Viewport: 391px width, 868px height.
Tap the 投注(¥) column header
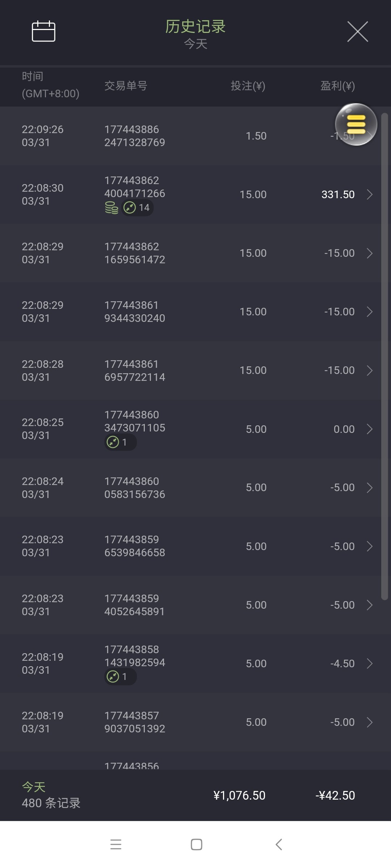coord(248,86)
